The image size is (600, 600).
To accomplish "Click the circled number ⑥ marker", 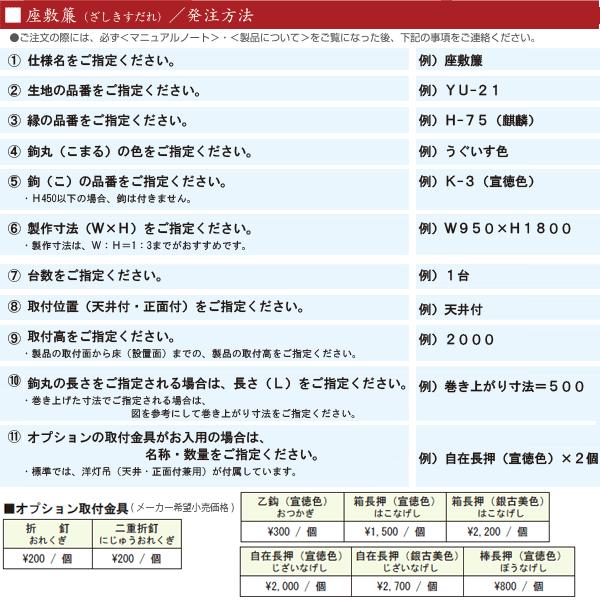I will click(14, 227).
